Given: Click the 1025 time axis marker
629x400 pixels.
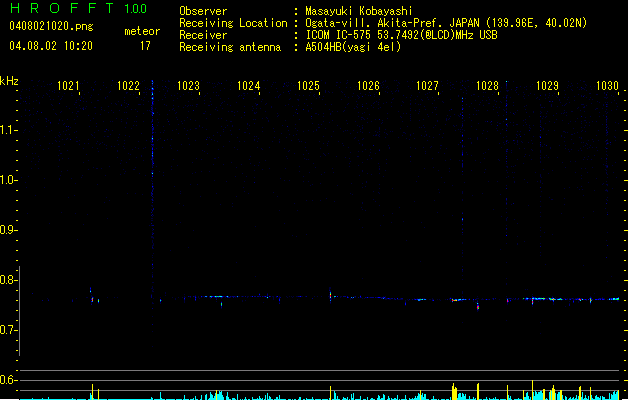Looking at the screenshot, I should click(308, 86).
